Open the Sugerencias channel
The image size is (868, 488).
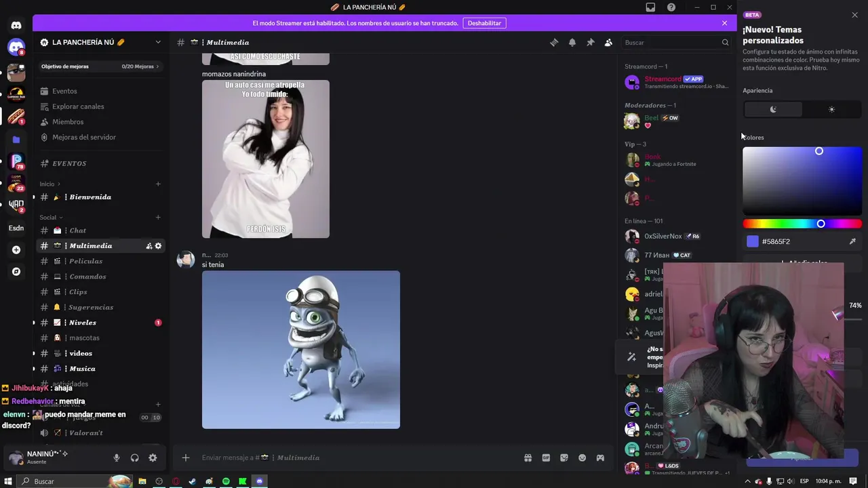[100, 307]
